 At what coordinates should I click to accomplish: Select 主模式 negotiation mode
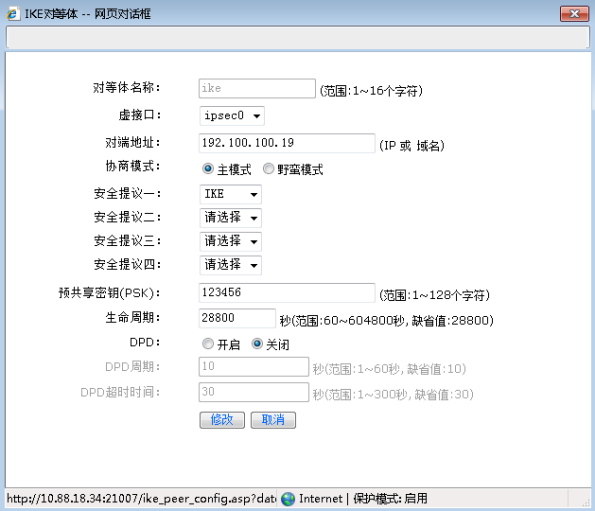208,168
